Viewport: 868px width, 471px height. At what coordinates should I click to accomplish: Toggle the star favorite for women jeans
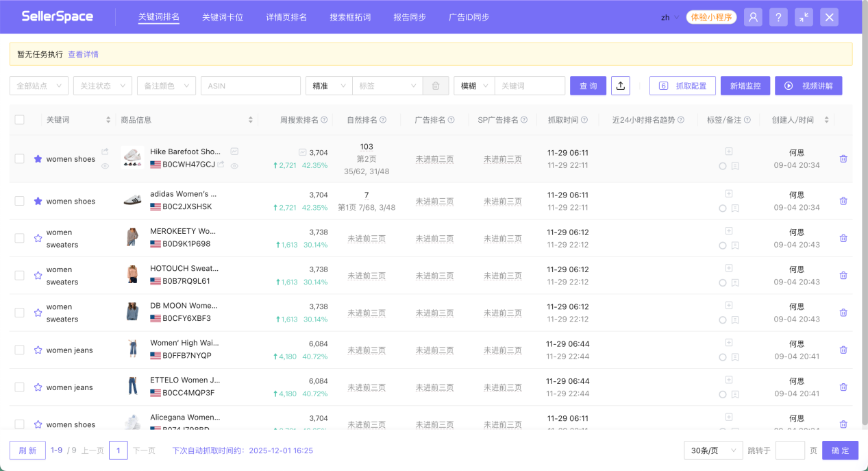pos(38,350)
